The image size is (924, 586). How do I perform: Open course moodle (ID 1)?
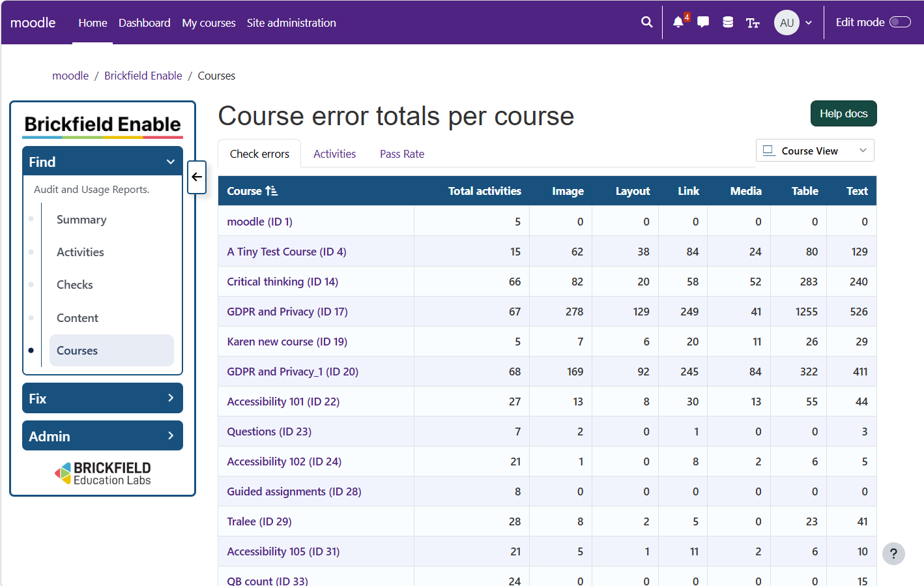coord(259,222)
